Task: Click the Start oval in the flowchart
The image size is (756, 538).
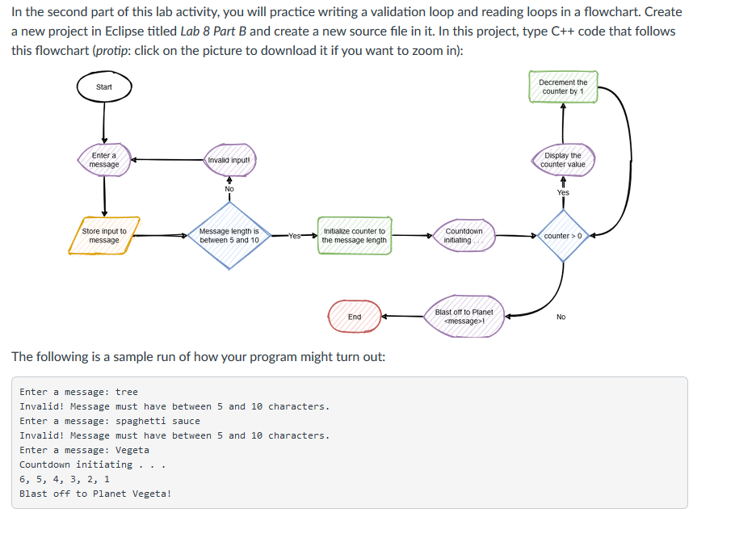Action: (x=103, y=86)
